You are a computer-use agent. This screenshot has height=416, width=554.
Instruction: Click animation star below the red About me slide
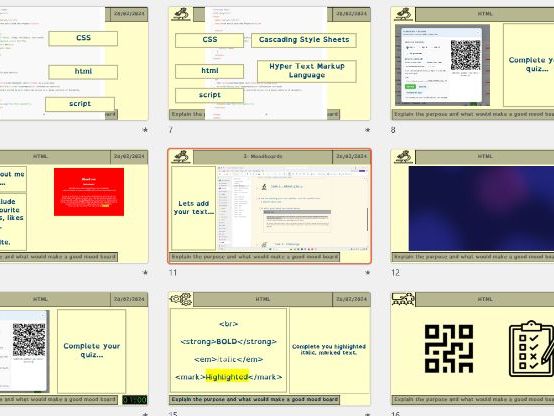[x=145, y=273]
